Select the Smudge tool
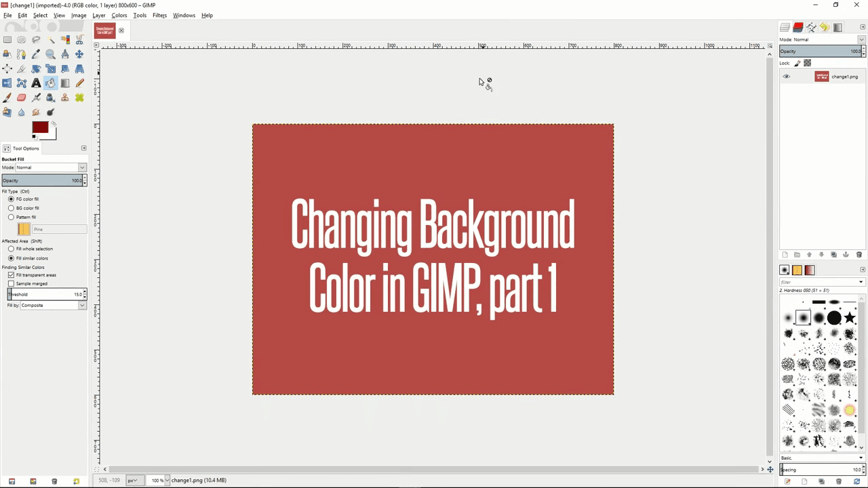This screenshot has width=868, height=488. tap(36, 113)
